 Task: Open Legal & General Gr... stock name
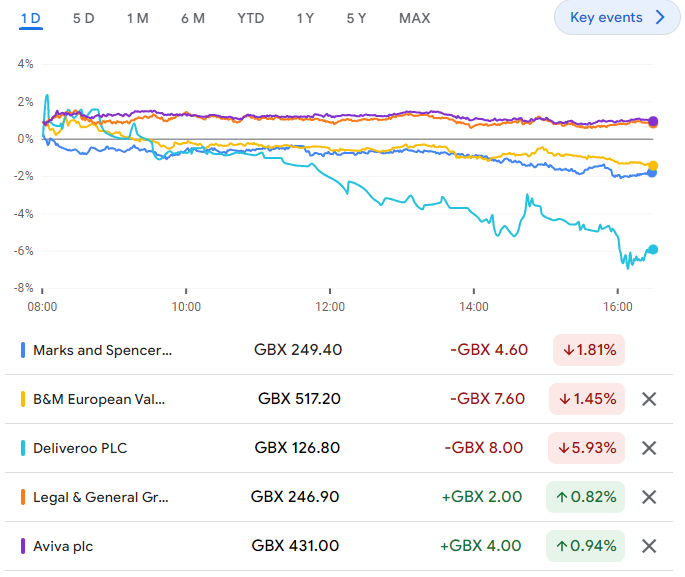[101, 497]
